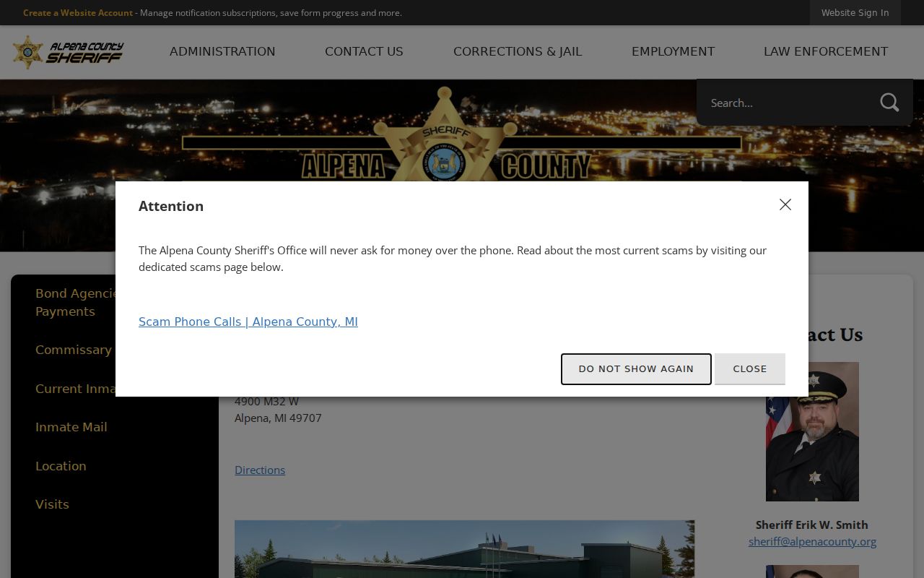Open the Contact Us menu

(364, 52)
